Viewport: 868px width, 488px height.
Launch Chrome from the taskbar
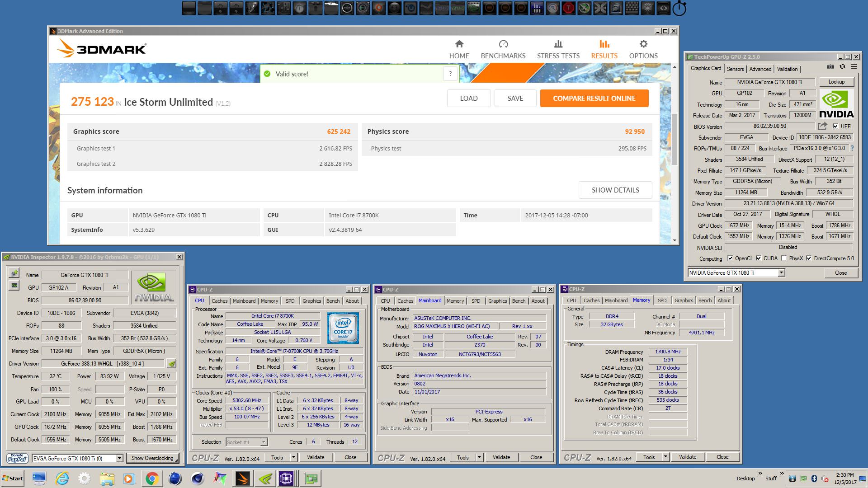151,478
